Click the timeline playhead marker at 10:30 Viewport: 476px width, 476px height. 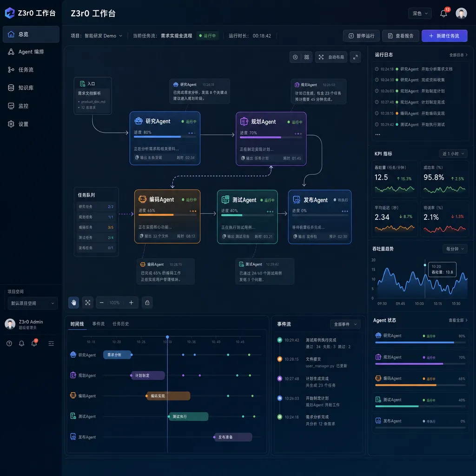[x=167, y=337]
